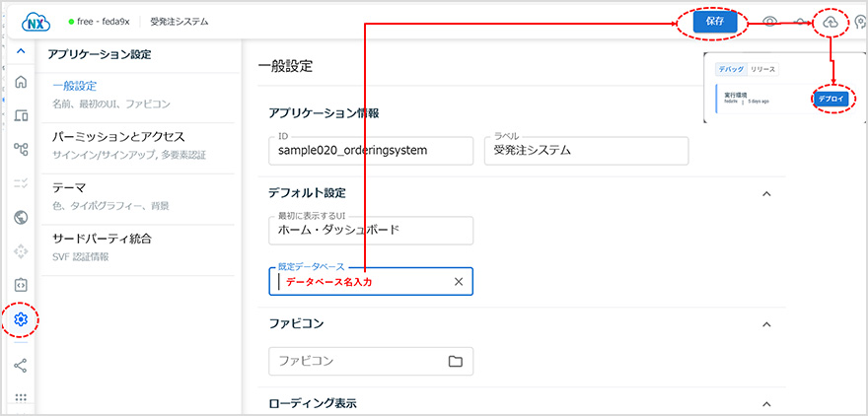The width and height of the screenshot is (868, 416).
Task: Collapse the ファビコン section chevron
Action: (766, 324)
